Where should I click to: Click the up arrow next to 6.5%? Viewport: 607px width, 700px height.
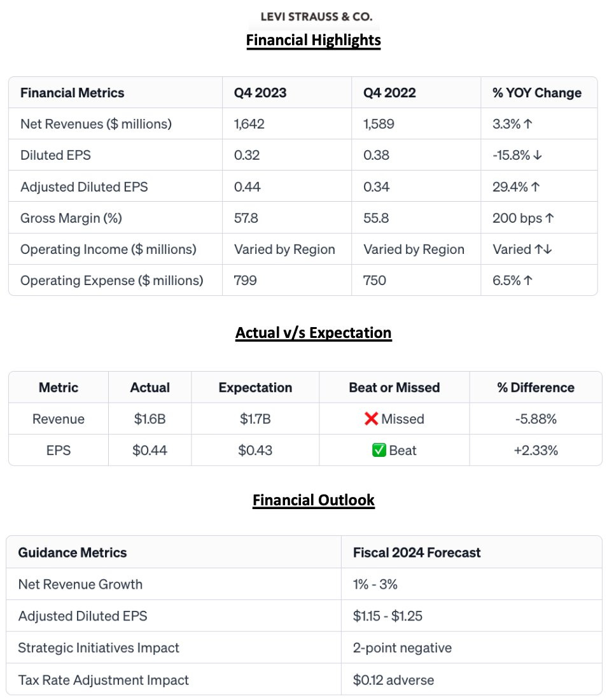click(527, 281)
